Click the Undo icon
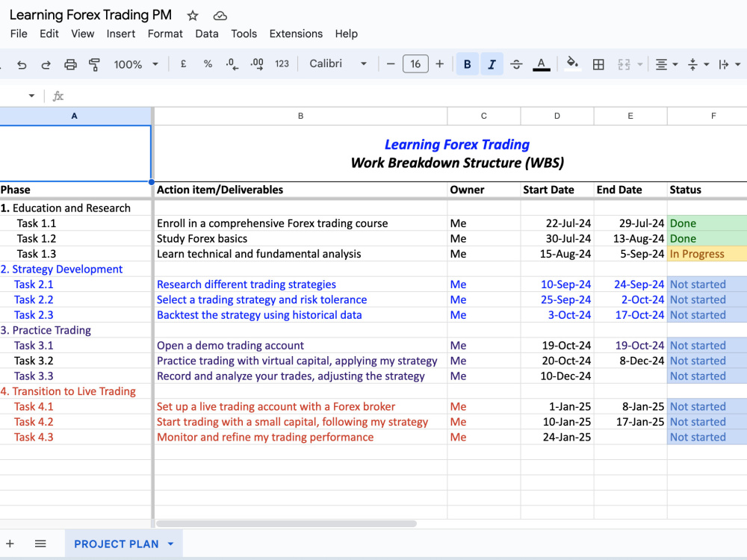The width and height of the screenshot is (747, 560). point(22,64)
